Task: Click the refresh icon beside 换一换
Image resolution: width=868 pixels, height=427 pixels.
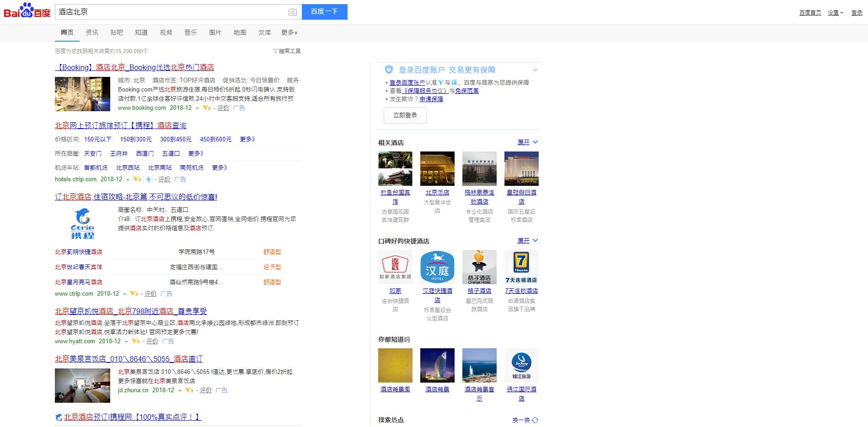Action: click(x=535, y=420)
